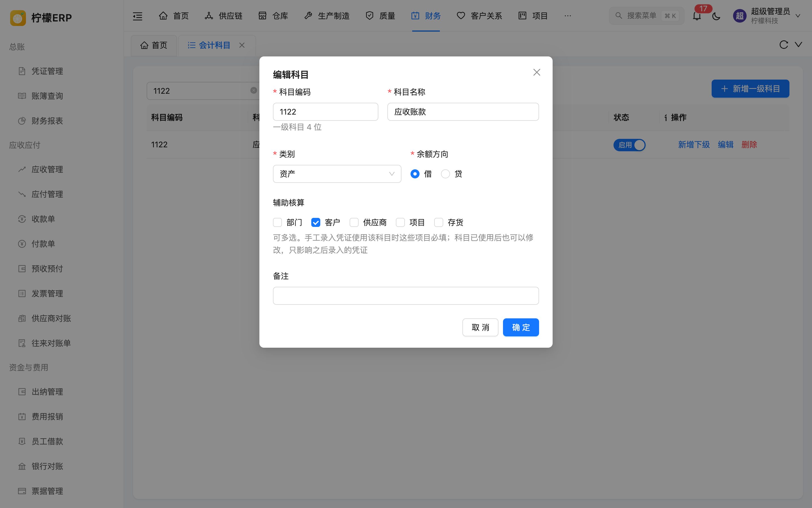Select the 贷 balance direction radio

coord(445,174)
